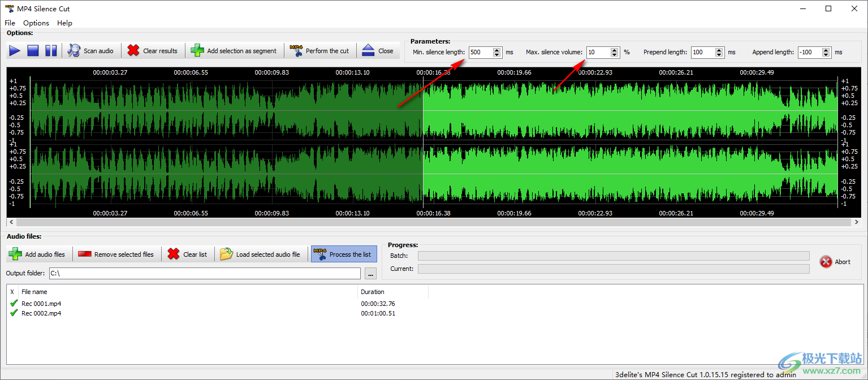Screen dimensions: 868x380
Task: Click the upper channel waveform near 00:00:22.93
Action: tap(595, 111)
